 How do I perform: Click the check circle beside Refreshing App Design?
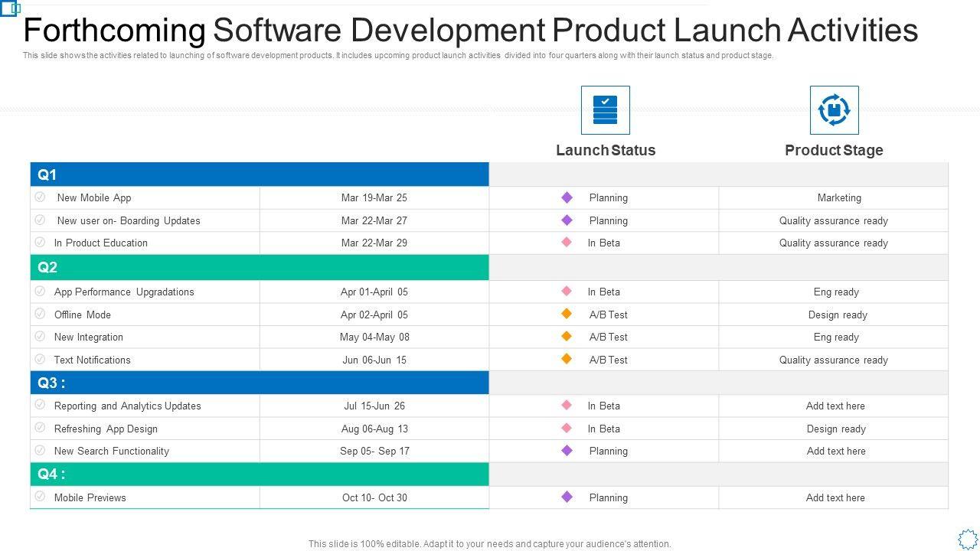point(40,428)
